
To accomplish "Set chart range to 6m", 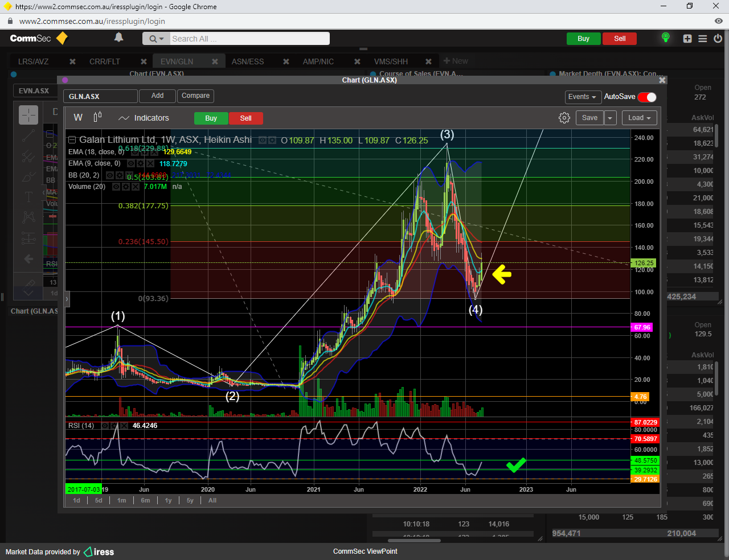I will pyautogui.click(x=146, y=500).
